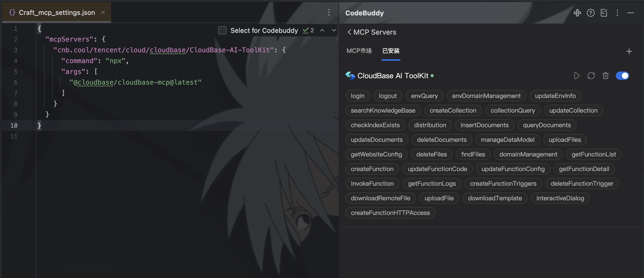644x278 pixels.
Task: Click the updateFunctionConfig tool tag
Action: pos(513,169)
